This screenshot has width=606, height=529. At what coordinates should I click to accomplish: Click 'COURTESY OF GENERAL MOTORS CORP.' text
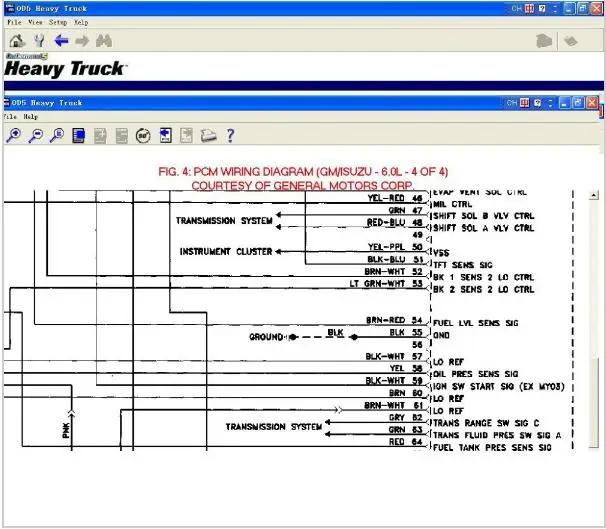pyautogui.click(x=303, y=186)
